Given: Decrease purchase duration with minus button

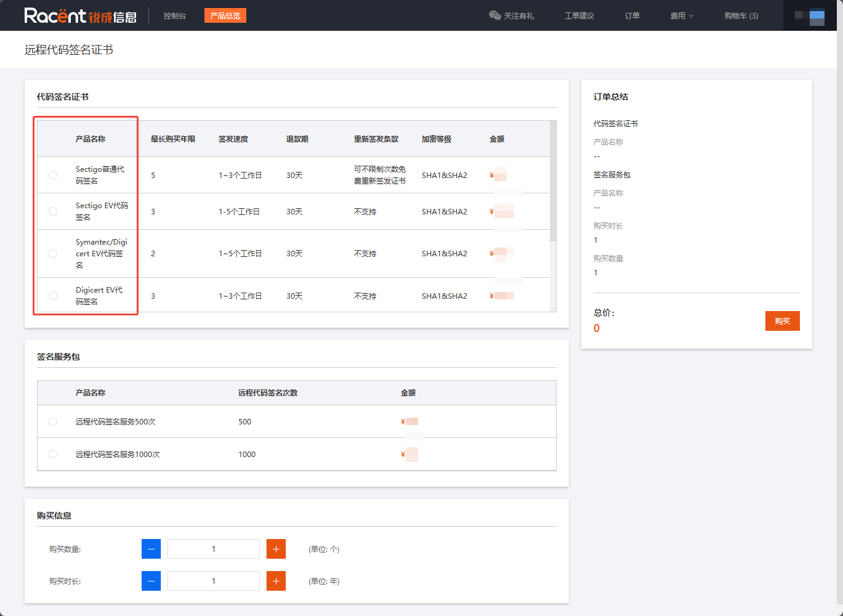Looking at the screenshot, I should point(151,581).
